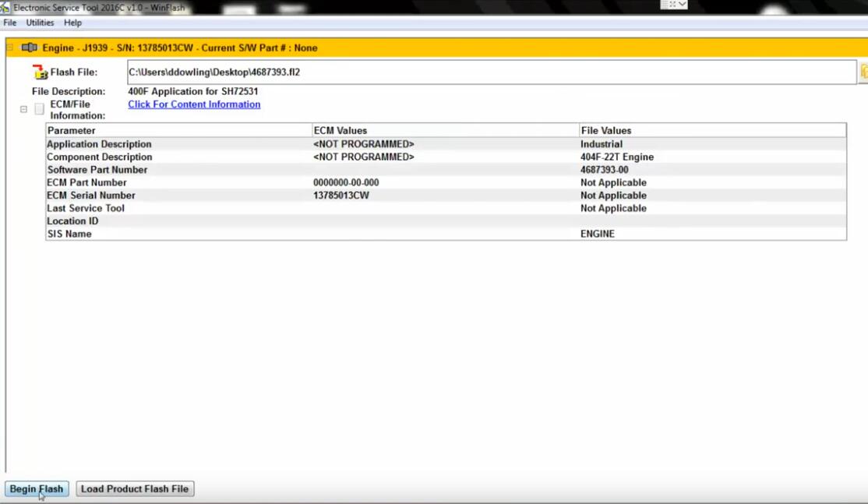Click the Parameter column header
The height and width of the screenshot is (504, 868).
click(x=178, y=131)
